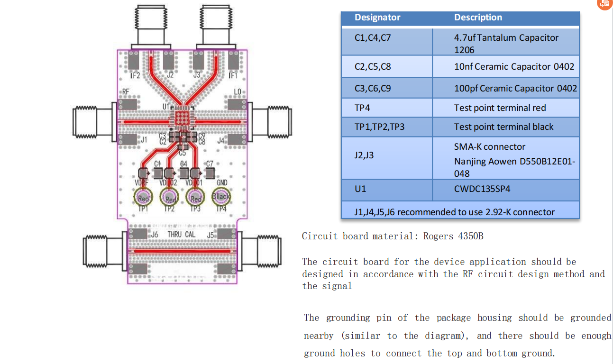Click the "VDLO2" supply label
The image size is (613, 364).
(169, 182)
